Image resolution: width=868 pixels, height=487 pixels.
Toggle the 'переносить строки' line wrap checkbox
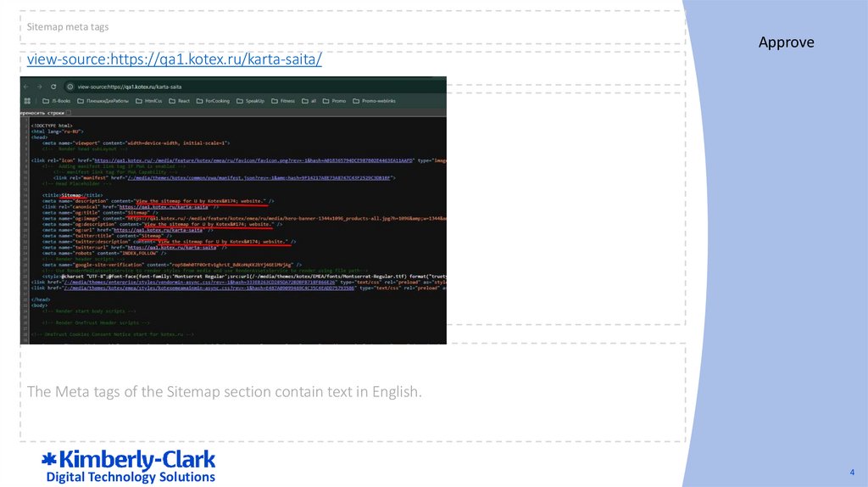click(x=69, y=113)
